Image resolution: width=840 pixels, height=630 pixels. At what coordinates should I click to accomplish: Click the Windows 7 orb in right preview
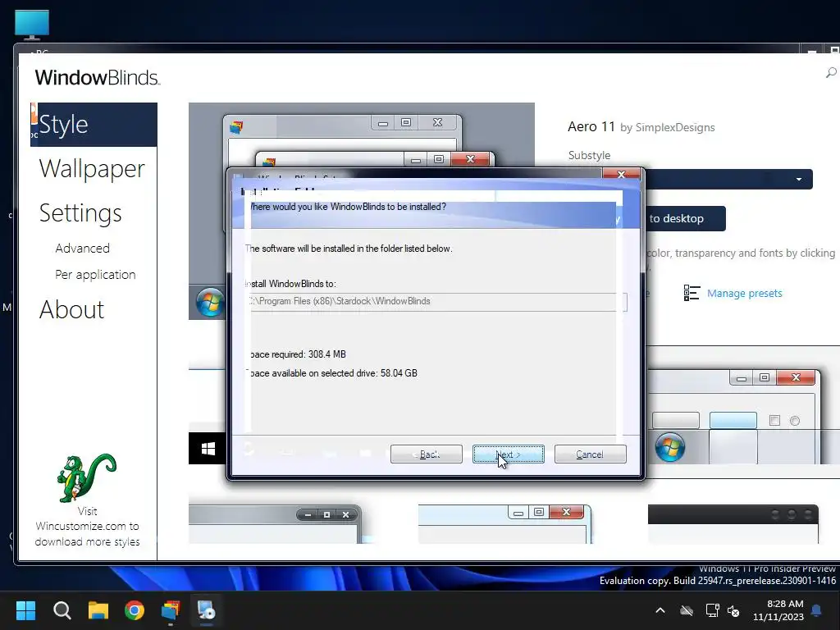click(x=669, y=447)
